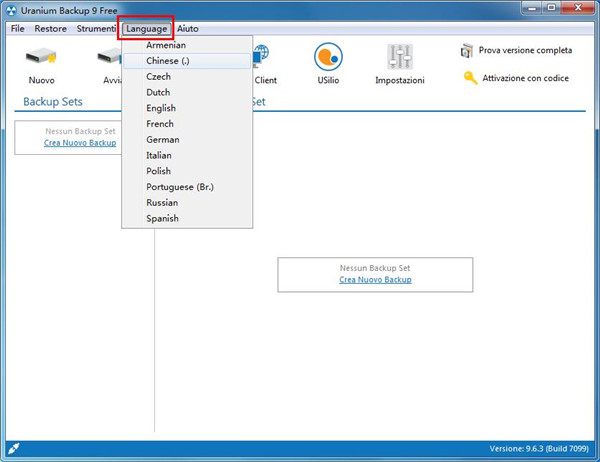Viewport: 600px width, 462px height.
Task: Click Prova versione completa text
Action: click(525, 51)
